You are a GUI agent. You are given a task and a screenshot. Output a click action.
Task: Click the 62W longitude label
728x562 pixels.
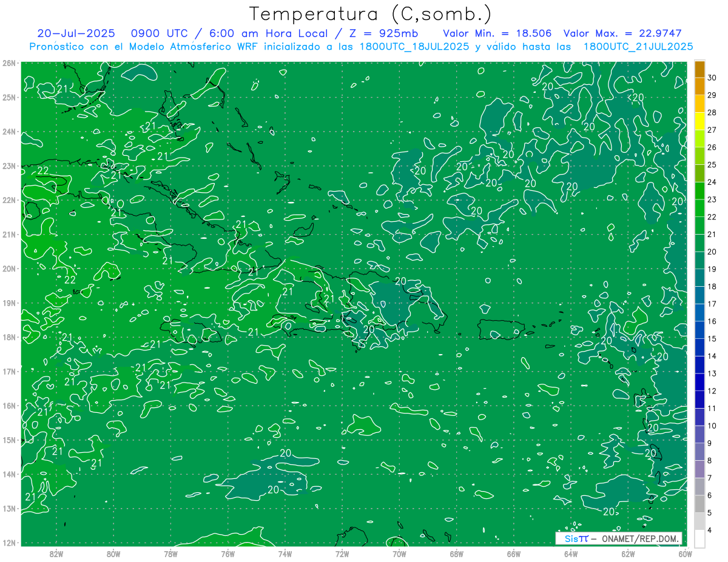pyautogui.click(x=628, y=554)
